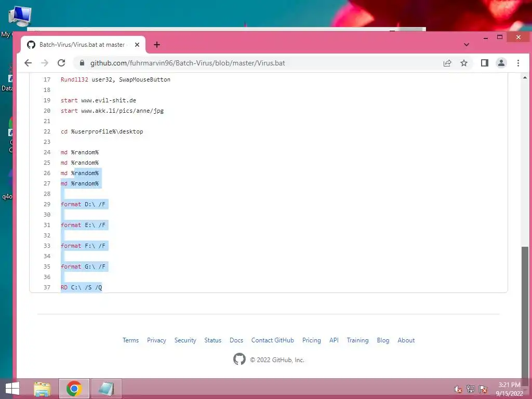Open File Explorer from taskbar
Image resolution: width=532 pixels, height=399 pixels.
[43, 389]
